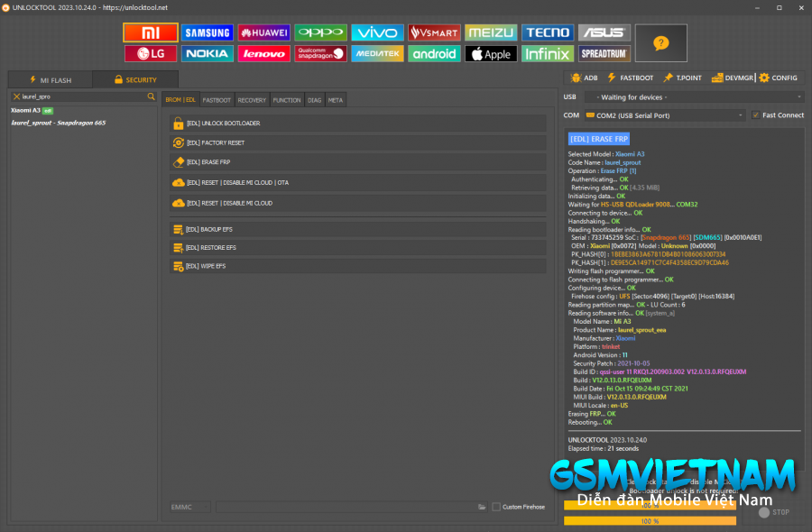Open the T.POINT tool
Image resolution: width=812 pixels, height=532 pixels.
pos(682,78)
